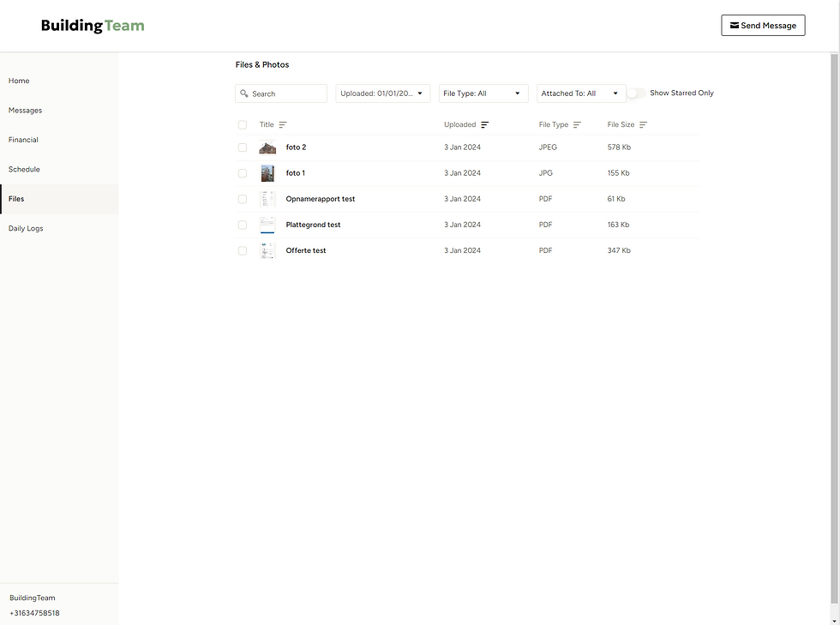Click the search magnifier icon
840x625 pixels.
pos(243,93)
